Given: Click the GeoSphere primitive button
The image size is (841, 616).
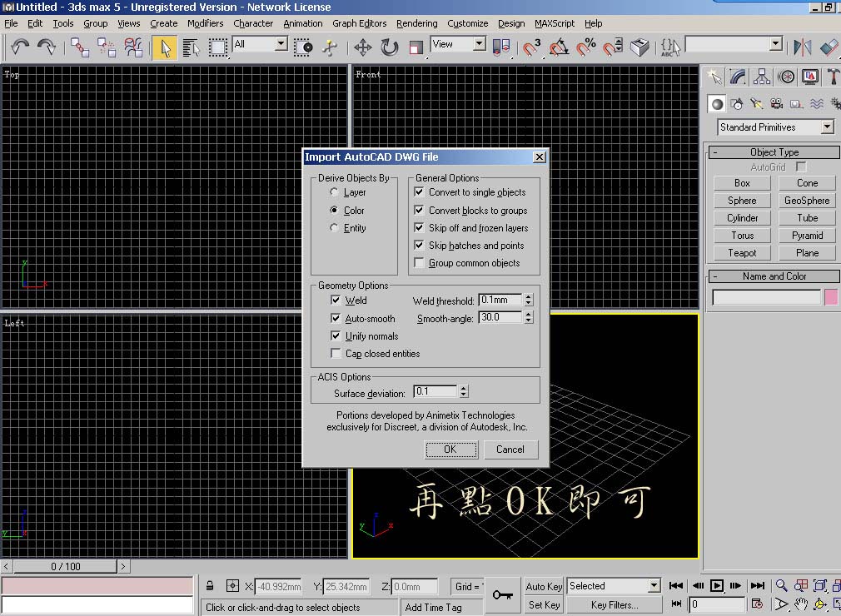Looking at the screenshot, I should (807, 201).
